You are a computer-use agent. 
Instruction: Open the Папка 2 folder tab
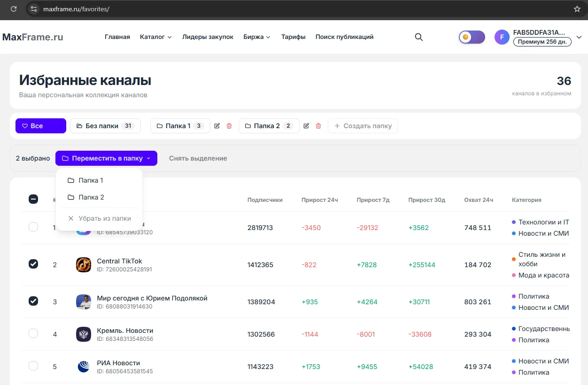pos(269,126)
